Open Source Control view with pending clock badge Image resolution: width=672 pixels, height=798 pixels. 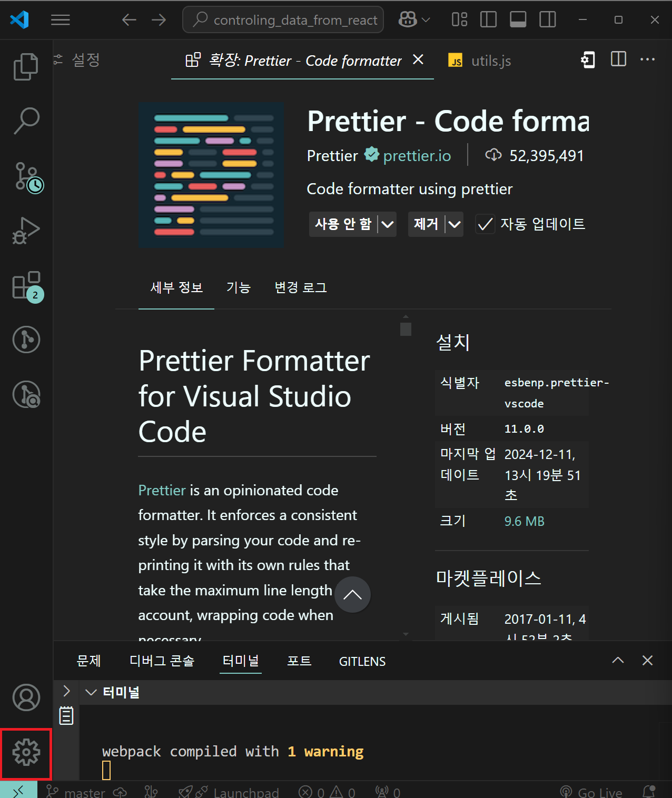click(28, 177)
